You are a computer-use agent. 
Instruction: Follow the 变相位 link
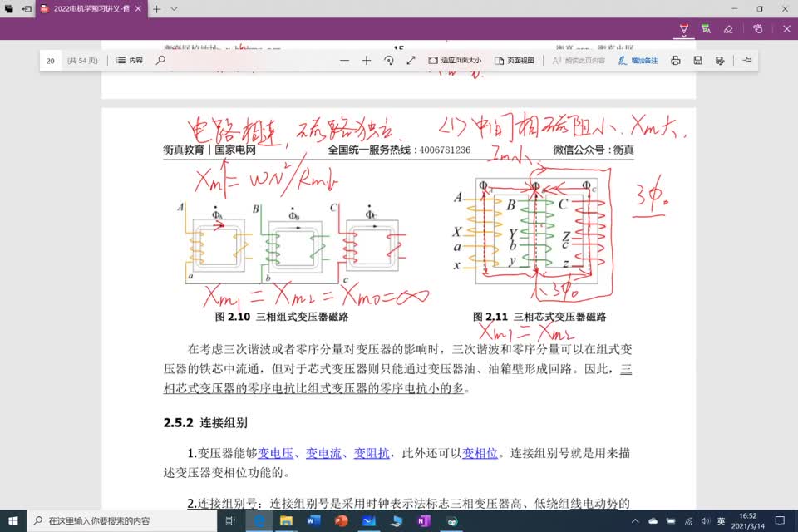[x=480, y=453]
